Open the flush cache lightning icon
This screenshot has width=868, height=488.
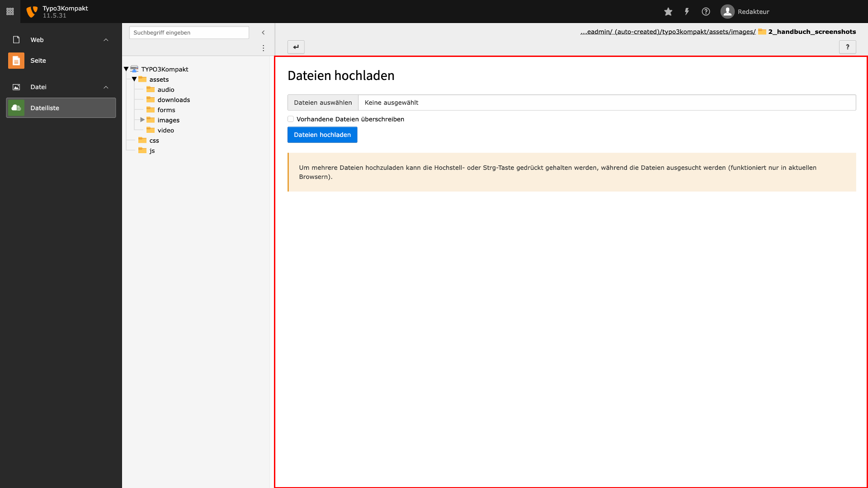pyautogui.click(x=687, y=12)
